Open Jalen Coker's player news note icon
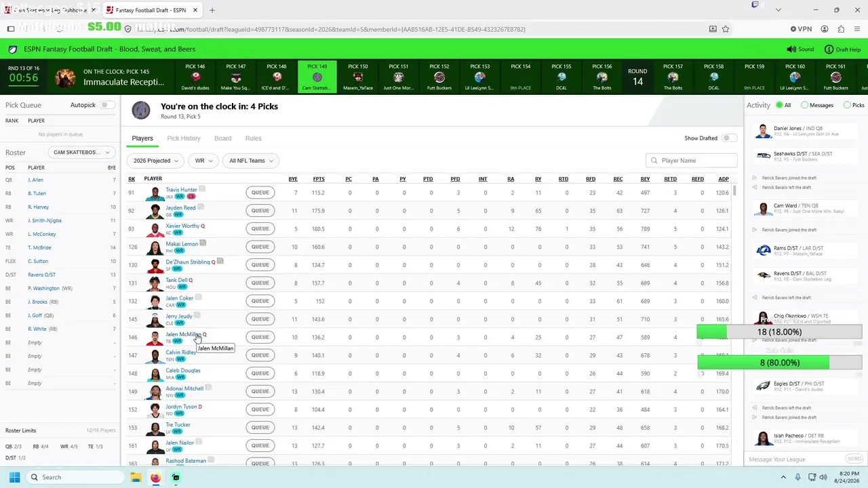Screen dimensions: 868x488 pos(198,298)
